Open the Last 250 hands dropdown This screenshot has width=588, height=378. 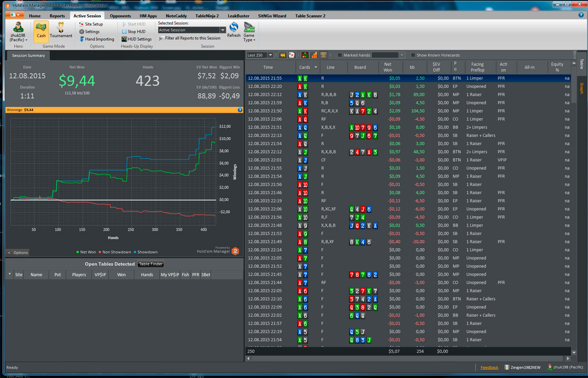click(x=269, y=55)
